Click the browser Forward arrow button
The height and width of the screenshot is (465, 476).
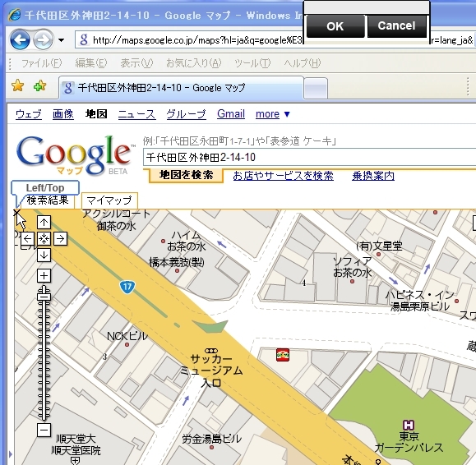tap(43, 39)
